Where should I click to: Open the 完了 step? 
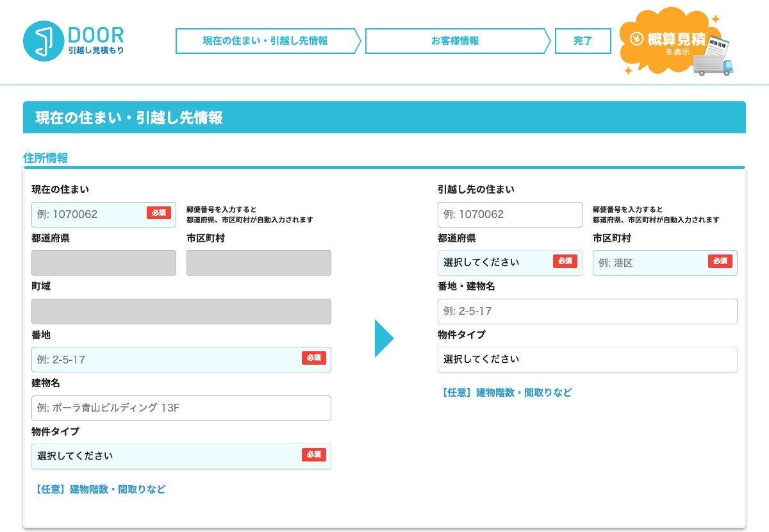pos(583,41)
